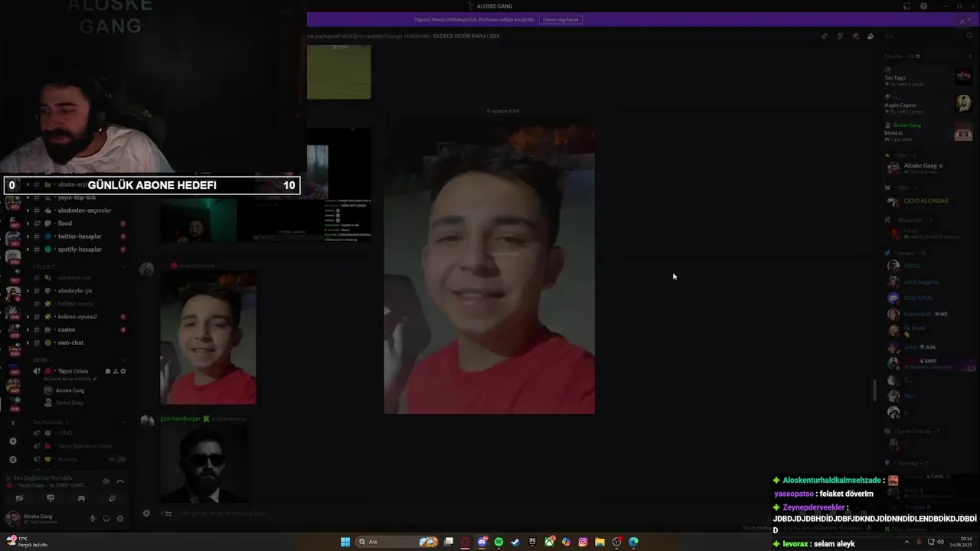Viewport: 980px width, 551px height.
Task: Open the green field image thumbnail
Action: [x=339, y=72]
